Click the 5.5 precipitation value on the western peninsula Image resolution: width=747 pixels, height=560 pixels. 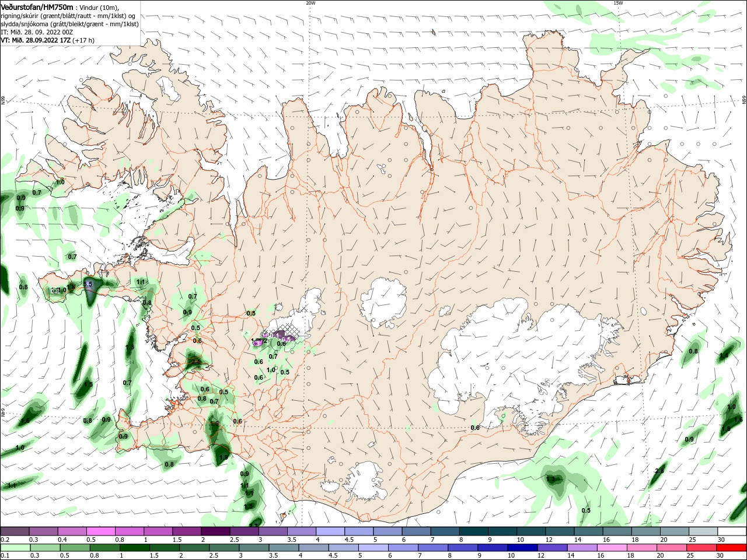[x=88, y=284]
